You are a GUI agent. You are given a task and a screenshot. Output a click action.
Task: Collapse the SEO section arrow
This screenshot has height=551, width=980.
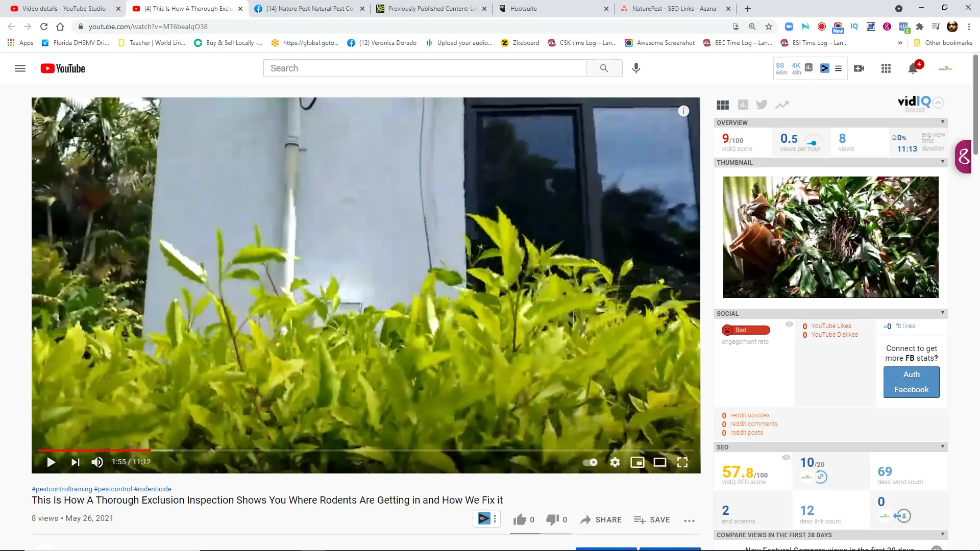pos(943,446)
